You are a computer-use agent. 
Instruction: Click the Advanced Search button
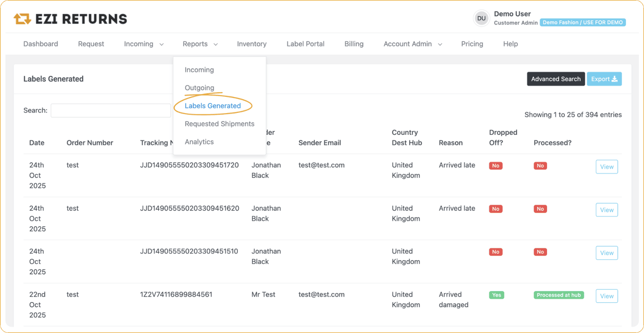[x=555, y=79]
